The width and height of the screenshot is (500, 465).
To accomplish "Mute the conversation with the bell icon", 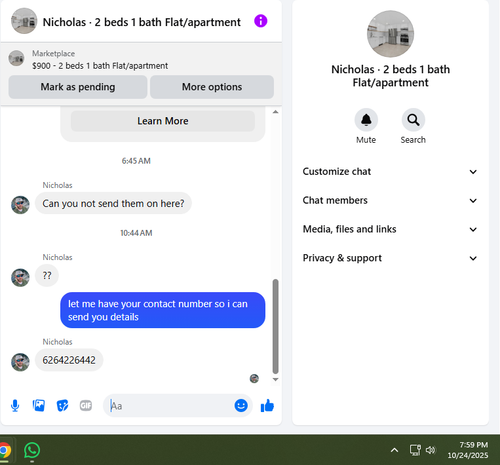I will (366, 120).
